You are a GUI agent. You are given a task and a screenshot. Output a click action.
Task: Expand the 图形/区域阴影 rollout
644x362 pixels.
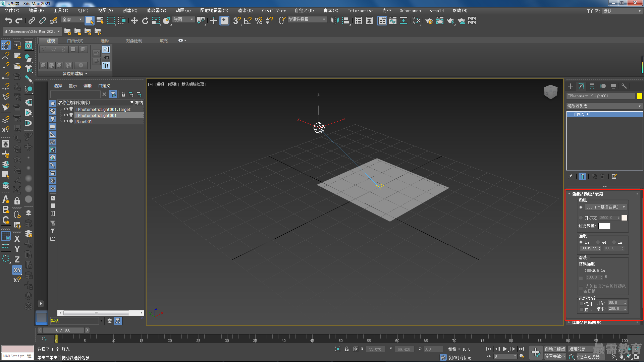(586, 322)
